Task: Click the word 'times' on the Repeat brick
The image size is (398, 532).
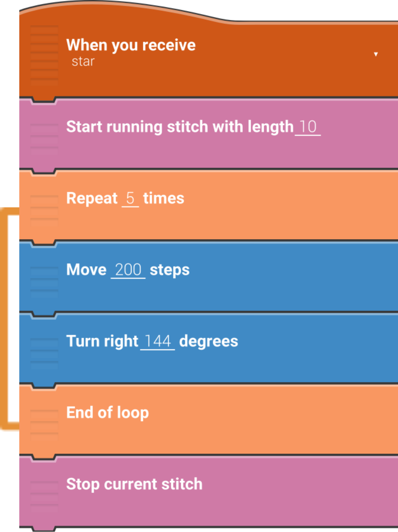Action: click(164, 198)
